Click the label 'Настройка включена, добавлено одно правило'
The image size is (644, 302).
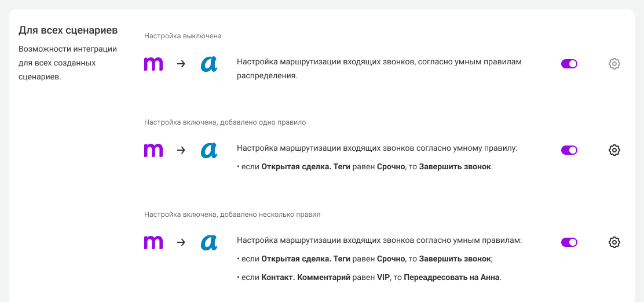[225, 122]
